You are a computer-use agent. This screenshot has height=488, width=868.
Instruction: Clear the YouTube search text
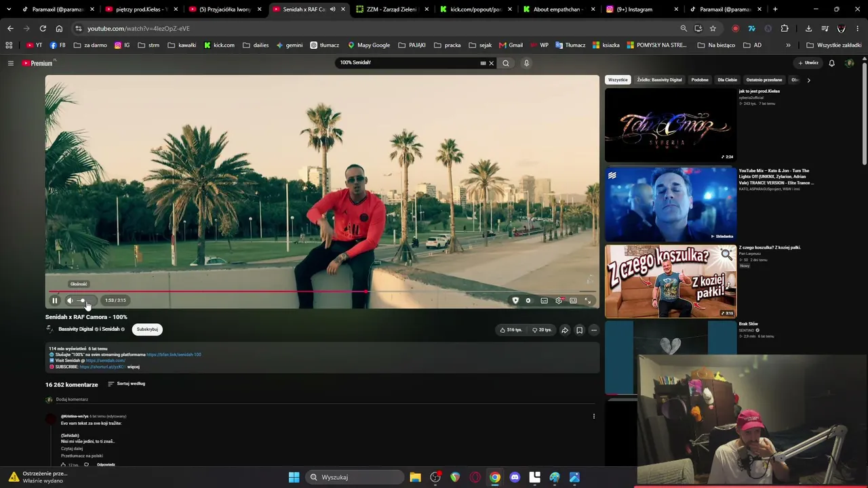point(491,63)
